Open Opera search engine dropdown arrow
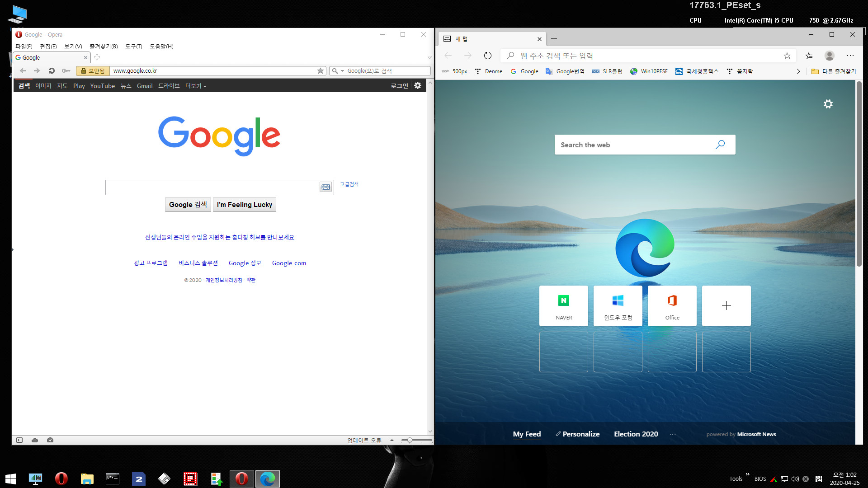This screenshot has width=868, height=488. (x=342, y=71)
